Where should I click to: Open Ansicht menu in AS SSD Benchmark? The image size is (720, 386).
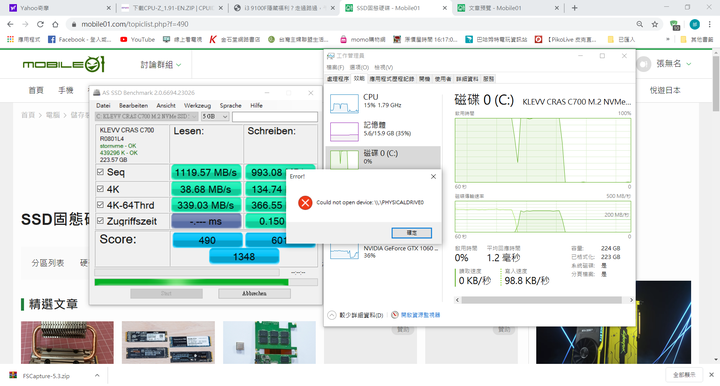pos(166,106)
